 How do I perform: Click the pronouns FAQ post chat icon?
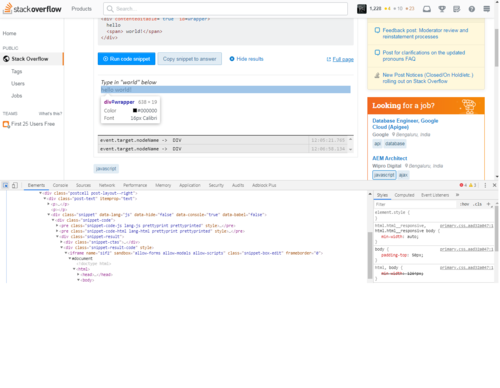point(377,53)
